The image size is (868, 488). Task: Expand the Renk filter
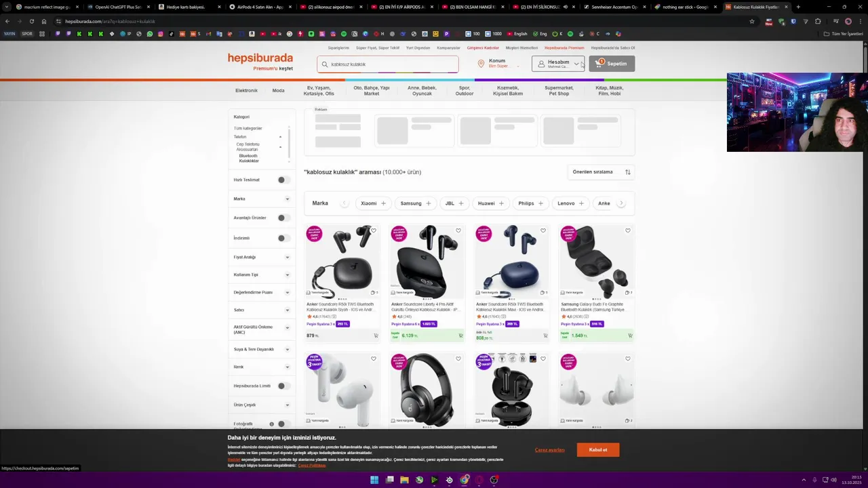(262, 367)
